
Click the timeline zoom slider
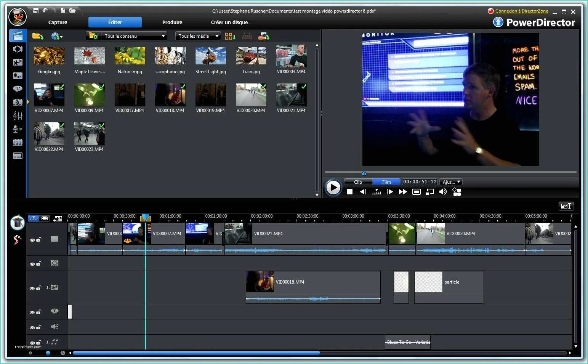click(x=48, y=353)
